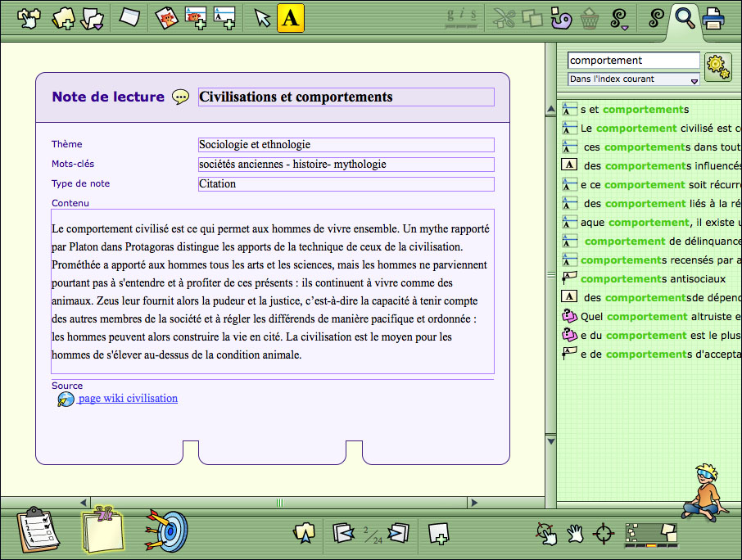The height and width of the screenshot is (560, 742).
Task: Click the title field "Civilisations et comportements"
Action: tap(346, 97)
